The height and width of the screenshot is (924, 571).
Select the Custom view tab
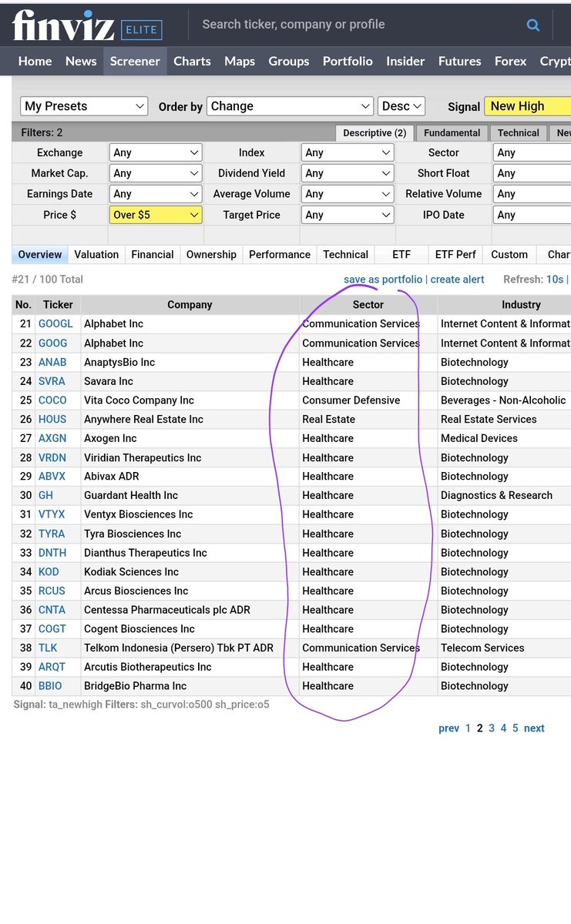point(509,254)
